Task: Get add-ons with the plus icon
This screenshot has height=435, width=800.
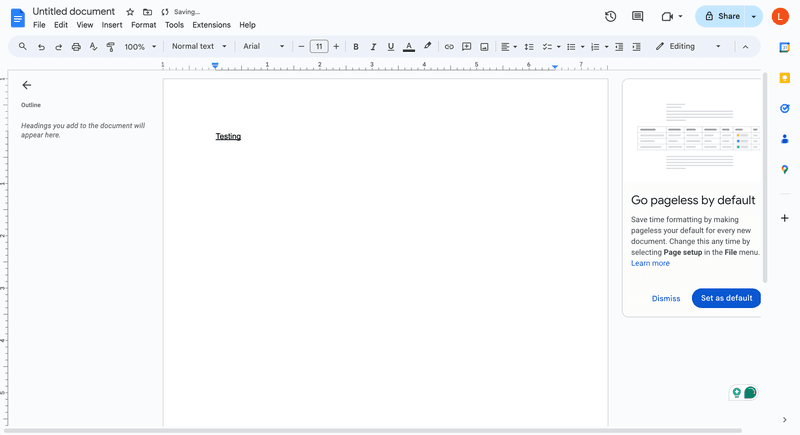Action: tap(785, 218)
